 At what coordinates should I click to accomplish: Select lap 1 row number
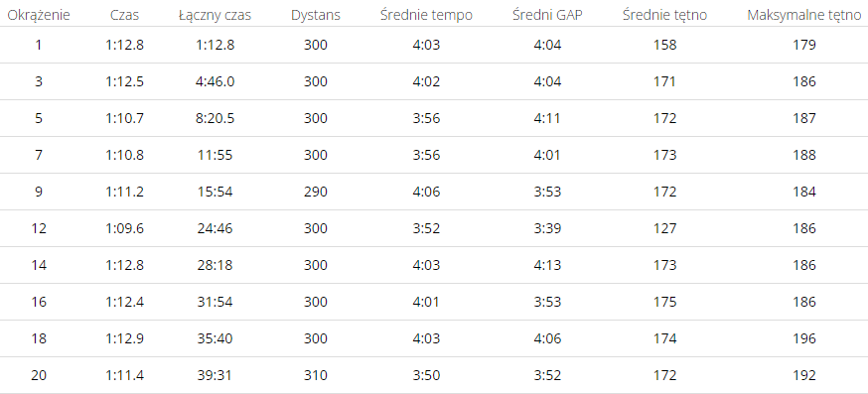tap(38, 45)
